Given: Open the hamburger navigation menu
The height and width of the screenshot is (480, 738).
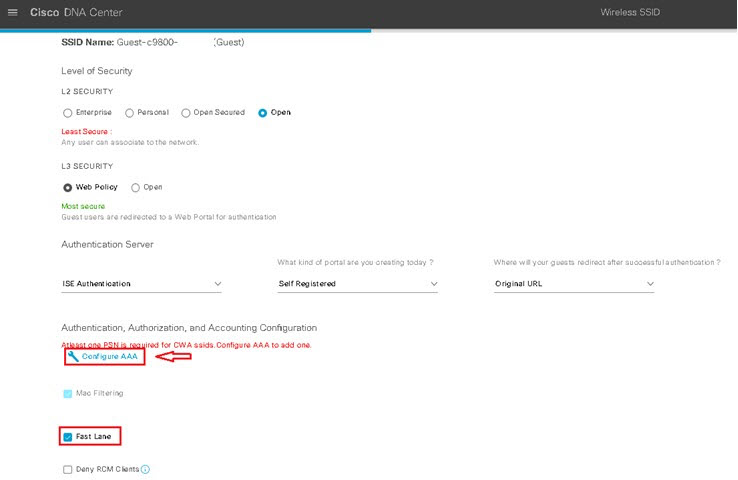Looking at the screenshot, I should [13, 12].
